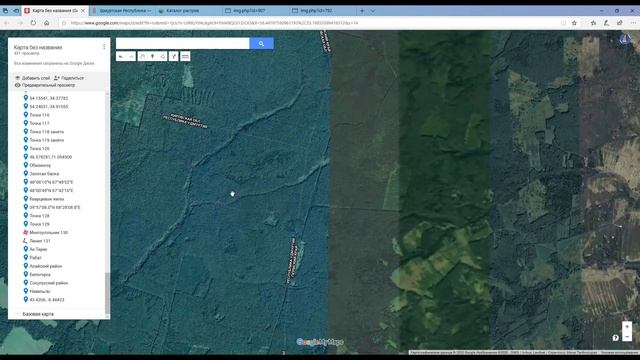Click the browser share icon

(620, 23)
